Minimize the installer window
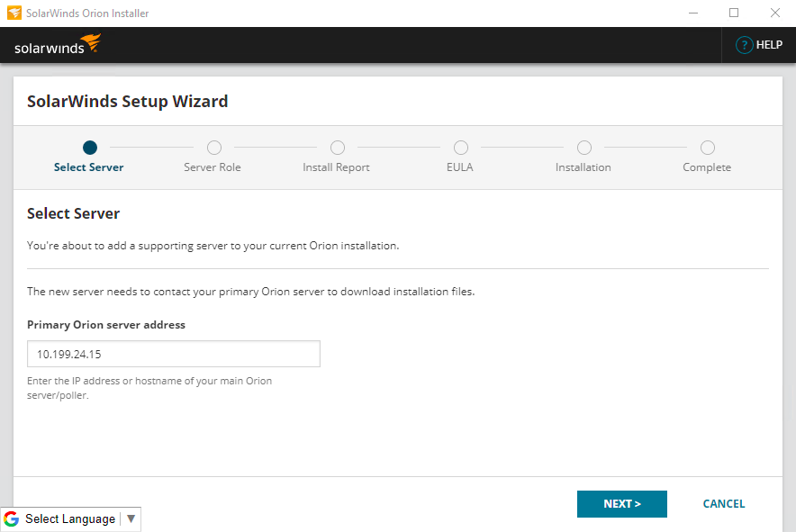The image size is (796, 532). [693, 14]
